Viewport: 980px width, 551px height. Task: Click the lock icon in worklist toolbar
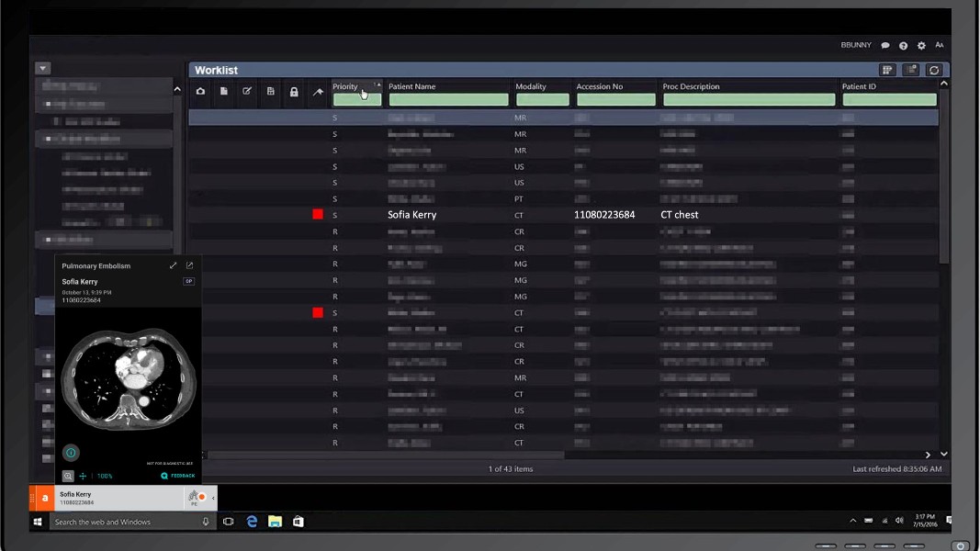click(x=294, y=92)
